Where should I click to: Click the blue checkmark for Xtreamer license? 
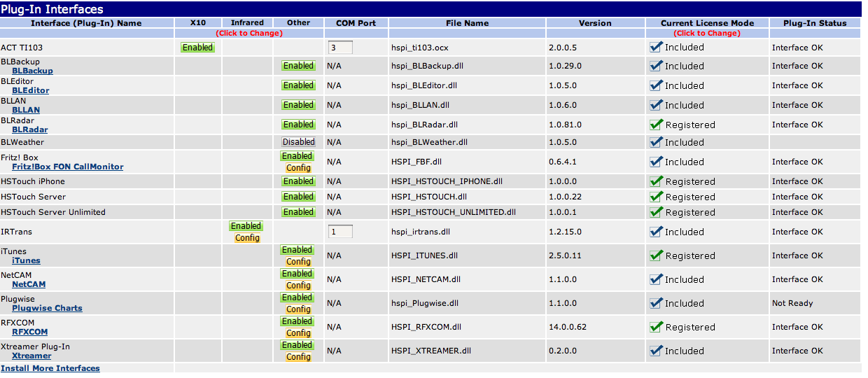(656, 351)
